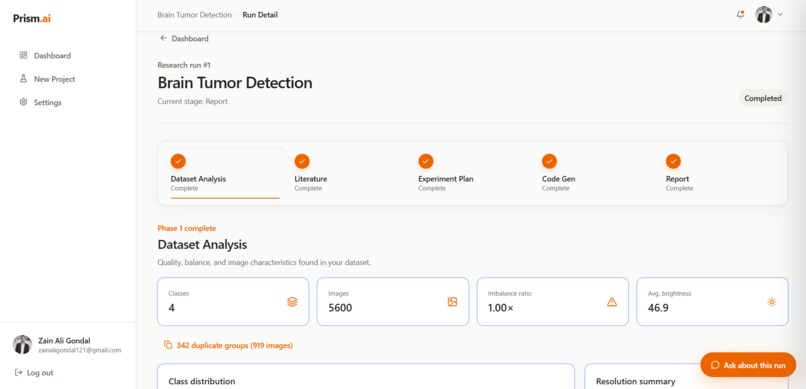806x389 pixels.
Task: Click the notification bell icon
Action: pyautogui.click(x=740, y=14)
